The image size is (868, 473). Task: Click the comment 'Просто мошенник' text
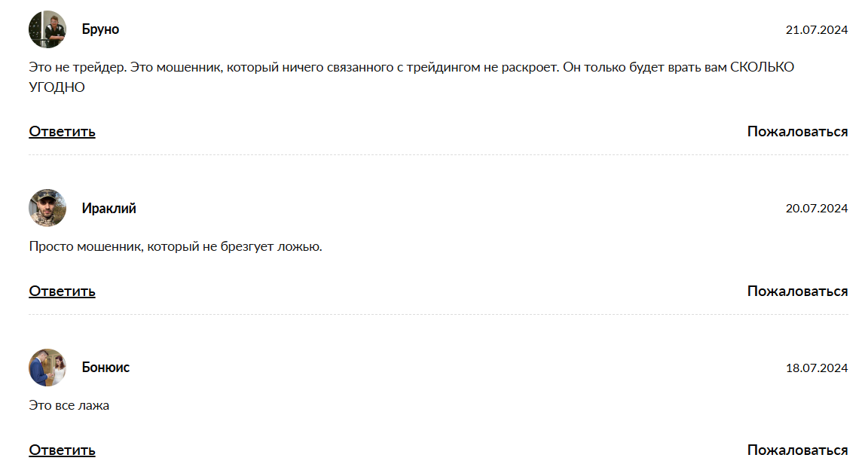176,247
